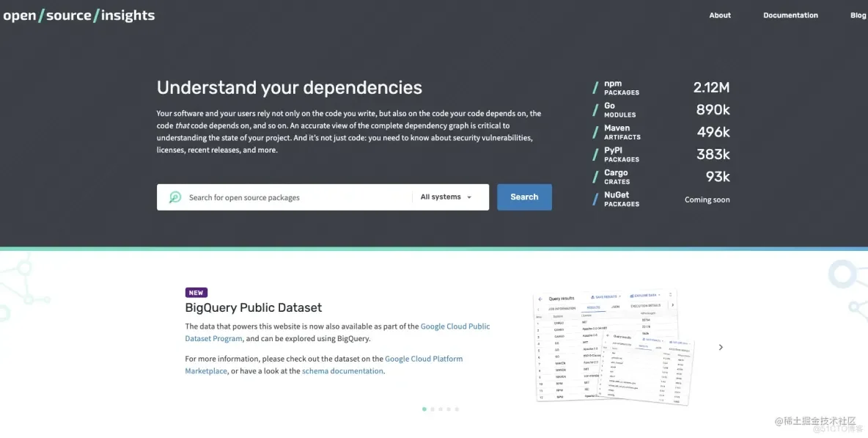
Task: Click the purple NEW badge
Action: pyautogui.click(x=196, y=293)
